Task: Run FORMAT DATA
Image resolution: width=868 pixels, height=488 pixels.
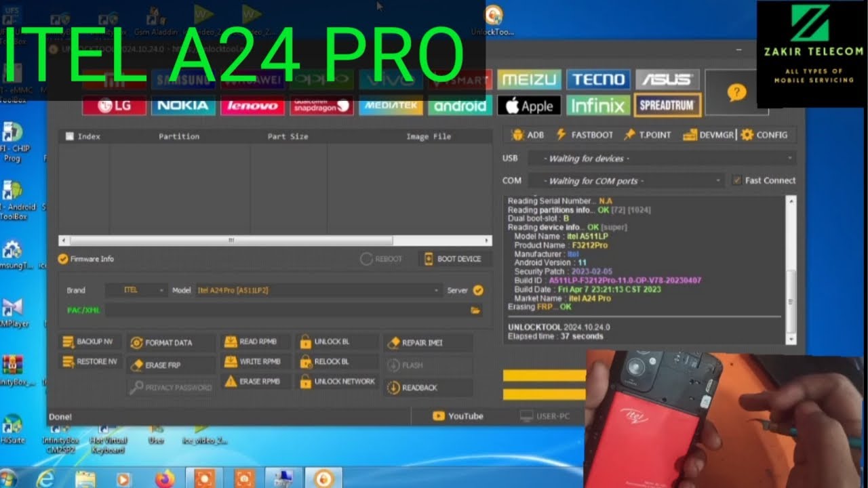Action: tap(171, 343)
